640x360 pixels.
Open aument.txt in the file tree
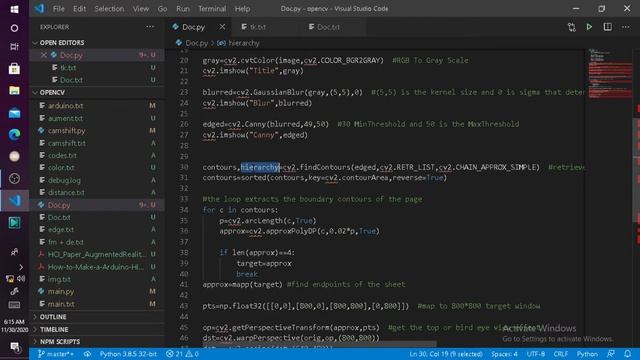(x=97, y=118)
